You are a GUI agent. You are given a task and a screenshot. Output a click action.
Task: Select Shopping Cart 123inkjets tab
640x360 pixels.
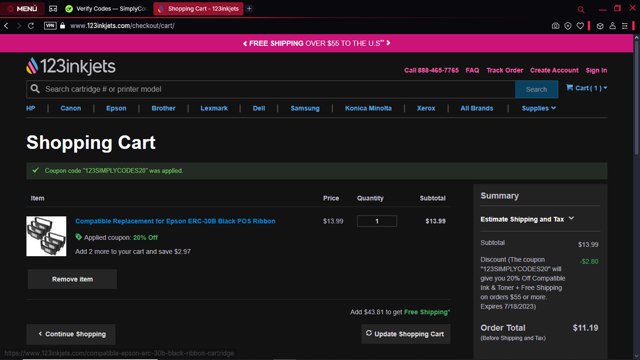(x=198, y=9)
